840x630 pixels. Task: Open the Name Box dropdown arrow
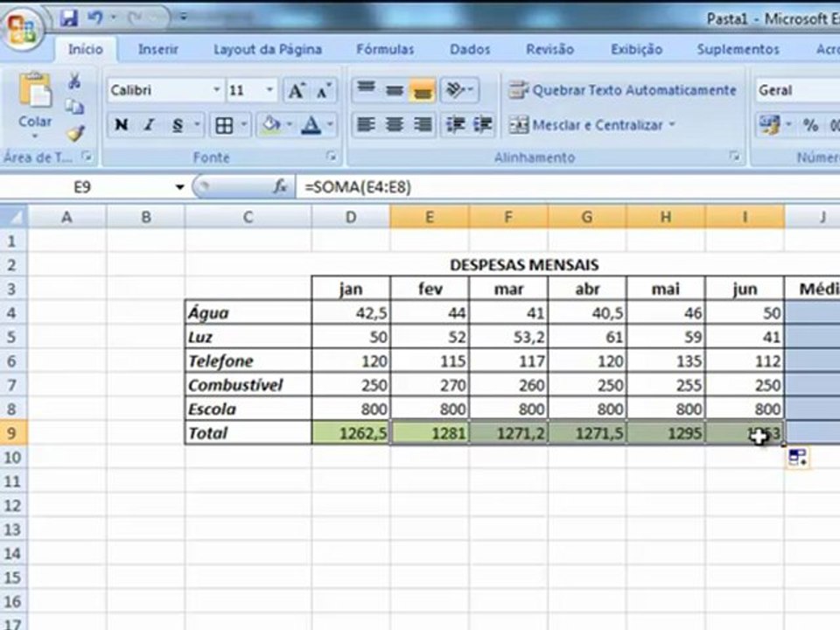click(x=179, y=187)
